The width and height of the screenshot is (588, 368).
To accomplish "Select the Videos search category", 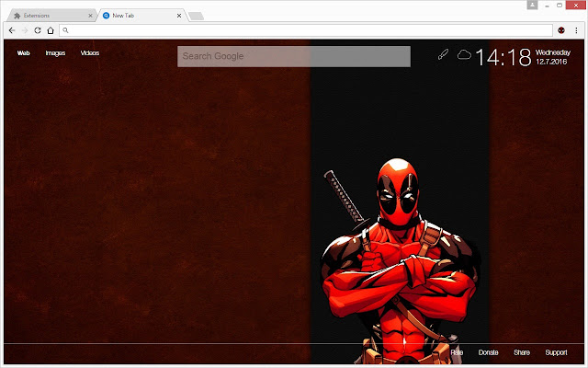I will [90, 53].
